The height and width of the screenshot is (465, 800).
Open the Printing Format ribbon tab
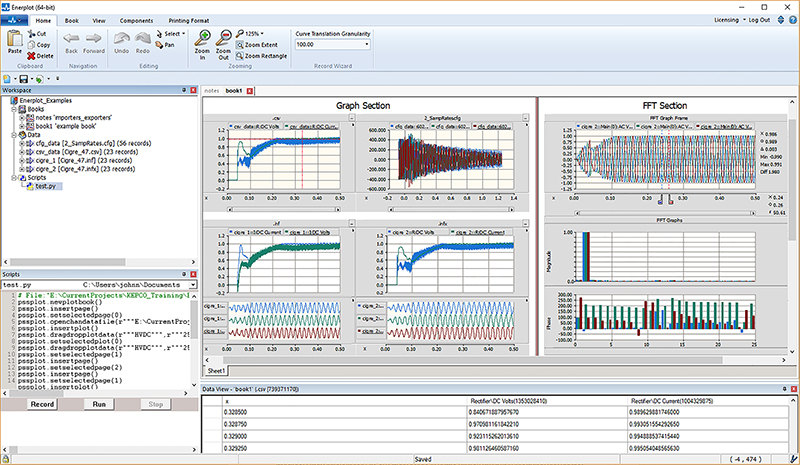187,19
